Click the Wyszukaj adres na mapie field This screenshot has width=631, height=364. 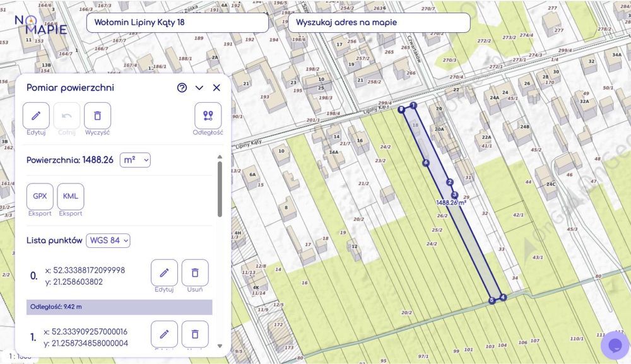point(379,23)
